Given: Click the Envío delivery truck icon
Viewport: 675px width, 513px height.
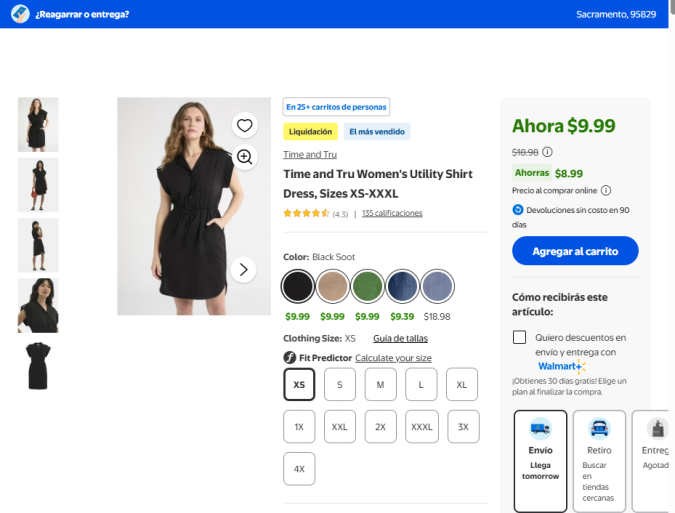Looking at the screenshot, I should click(x=540, y=428).
